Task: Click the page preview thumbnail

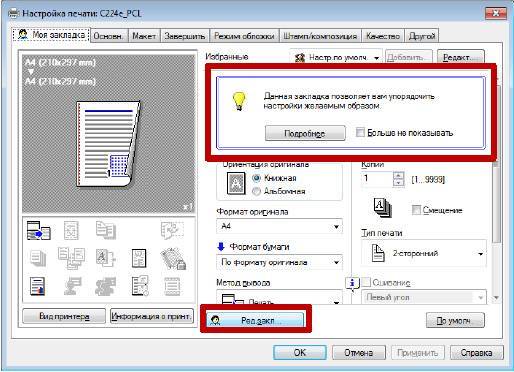Action: (x=109, y=144)
